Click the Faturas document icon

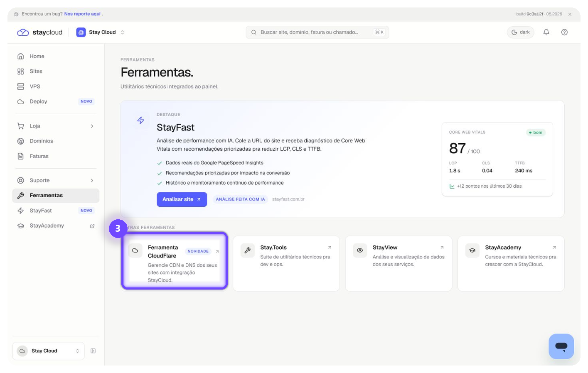pyautogui.click(x=20, y=156)
